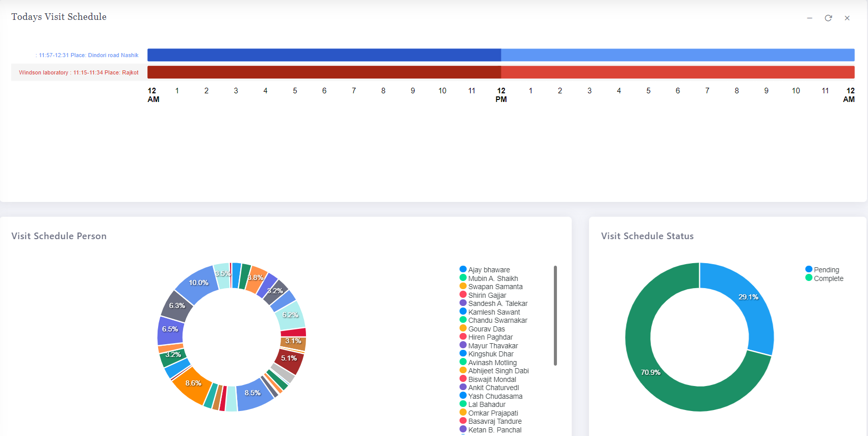
Task: Toggle Chandu Swarnakar legend item
Action: click(493, 320)
